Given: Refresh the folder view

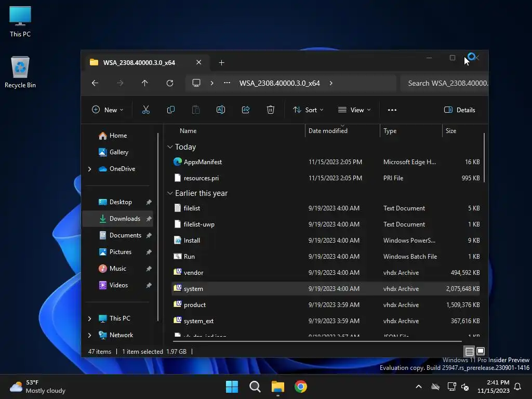Looking at the screenshot, I should tap(170, 83).
